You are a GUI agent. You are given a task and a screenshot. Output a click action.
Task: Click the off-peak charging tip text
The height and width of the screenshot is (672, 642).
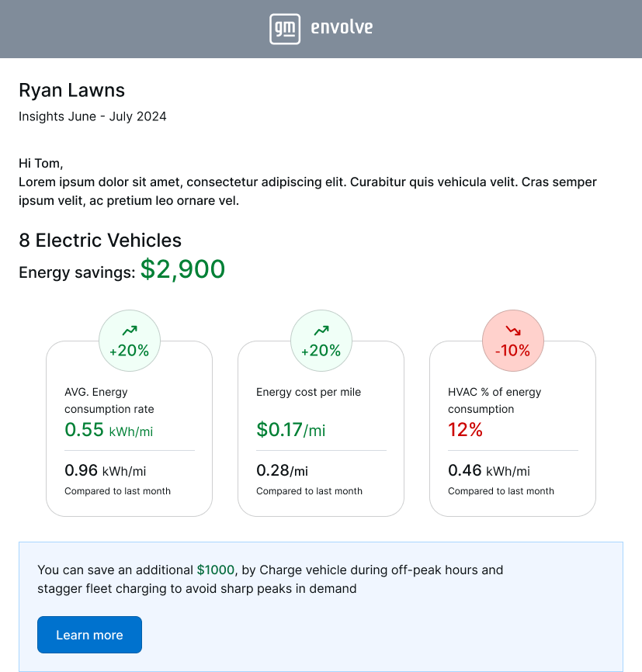pyautogui.click(x=270, y=579)
